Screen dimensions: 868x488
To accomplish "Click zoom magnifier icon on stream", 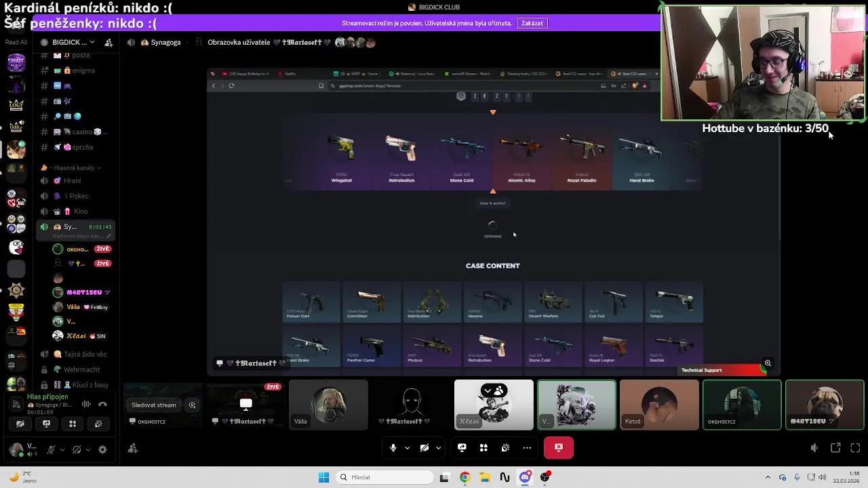I will click(768, 363).
